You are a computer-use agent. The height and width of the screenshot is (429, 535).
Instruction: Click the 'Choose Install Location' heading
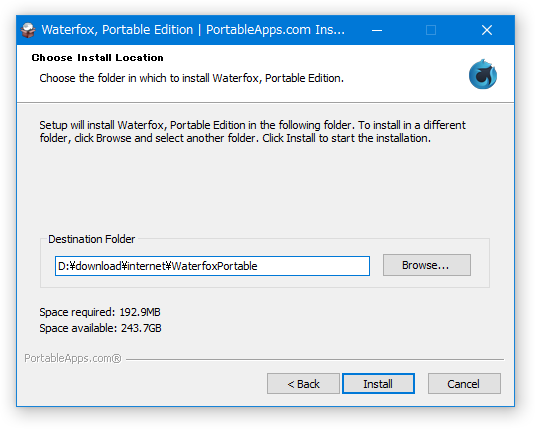click(x=97, y=58)
